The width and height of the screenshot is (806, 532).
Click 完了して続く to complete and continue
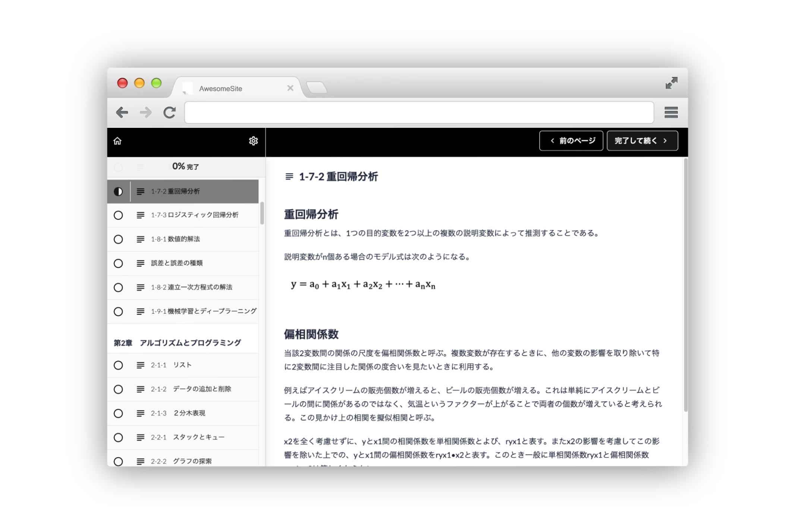click(x=642, y=140)
